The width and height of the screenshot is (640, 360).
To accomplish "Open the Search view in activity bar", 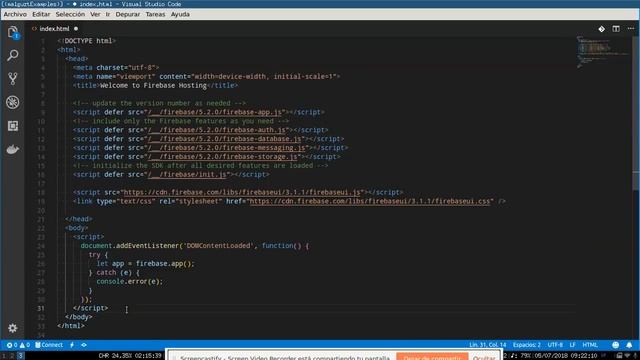I will 13,55.
